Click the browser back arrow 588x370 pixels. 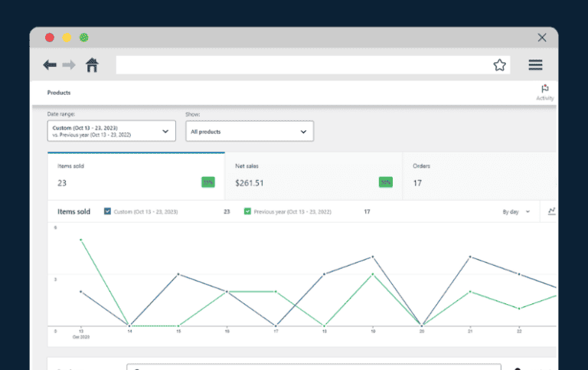(50, 65)
